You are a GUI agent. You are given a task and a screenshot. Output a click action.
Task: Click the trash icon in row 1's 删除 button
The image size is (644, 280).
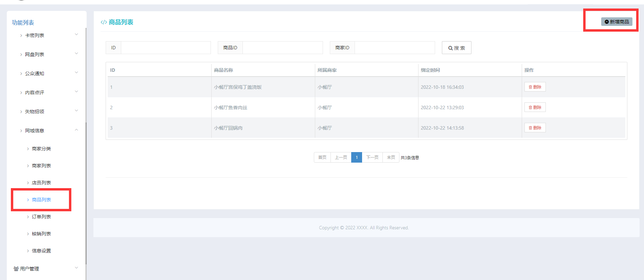tap(530, 87)
